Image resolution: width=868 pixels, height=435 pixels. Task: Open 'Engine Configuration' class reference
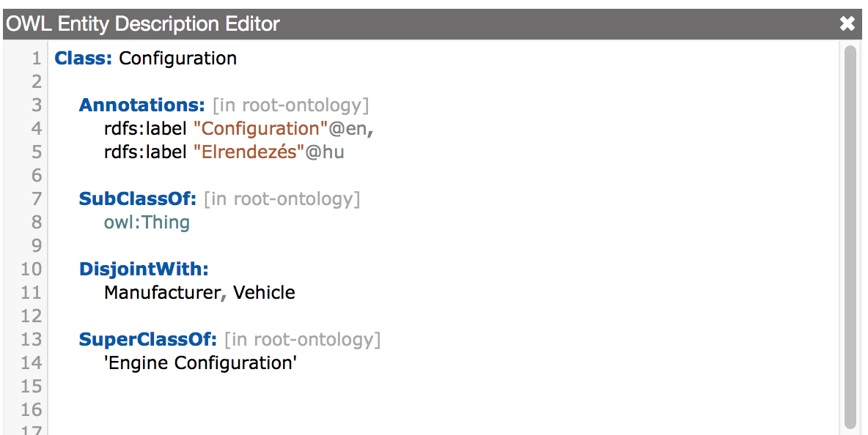[201, 362]
